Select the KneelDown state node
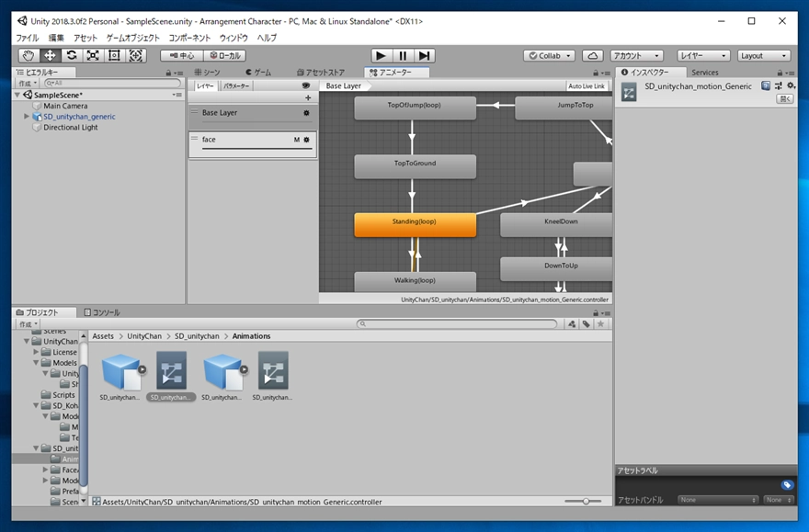 click(x=556, y=225)
